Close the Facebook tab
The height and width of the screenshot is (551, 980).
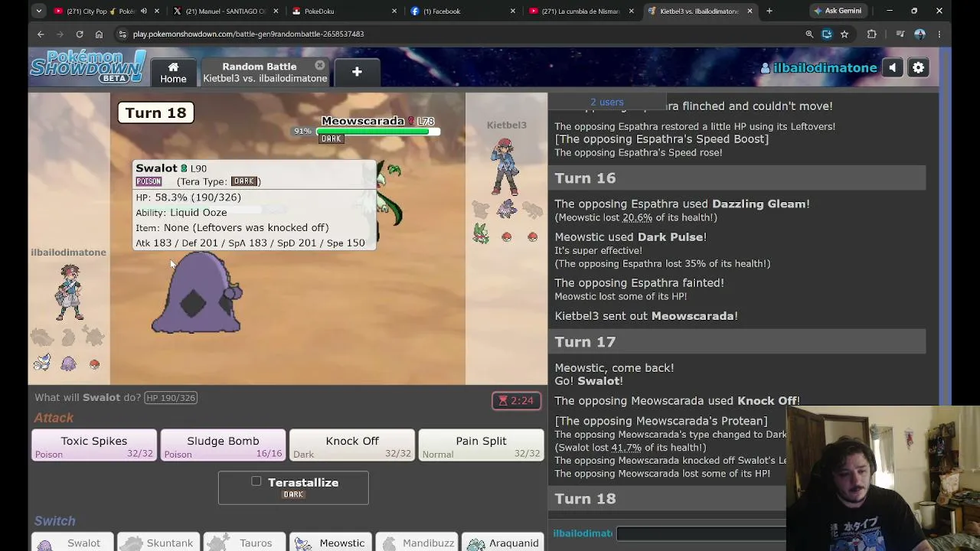click(x=513, y=11)
